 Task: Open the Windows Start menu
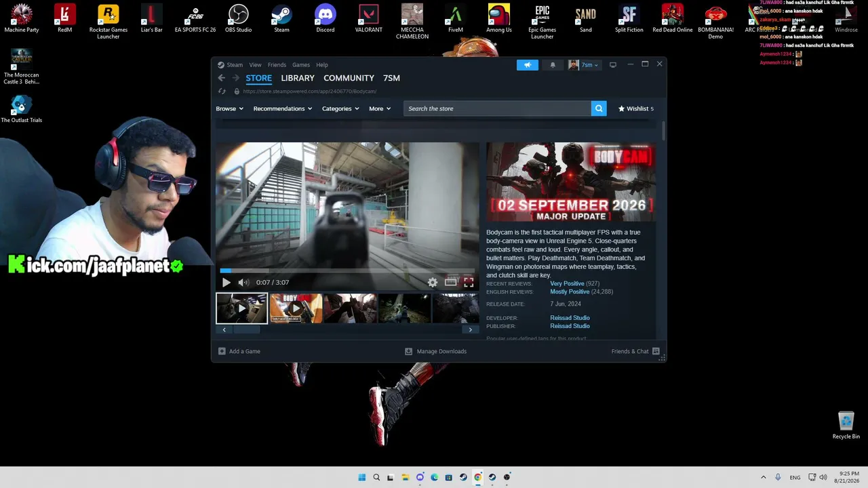[x=362, y=477]
